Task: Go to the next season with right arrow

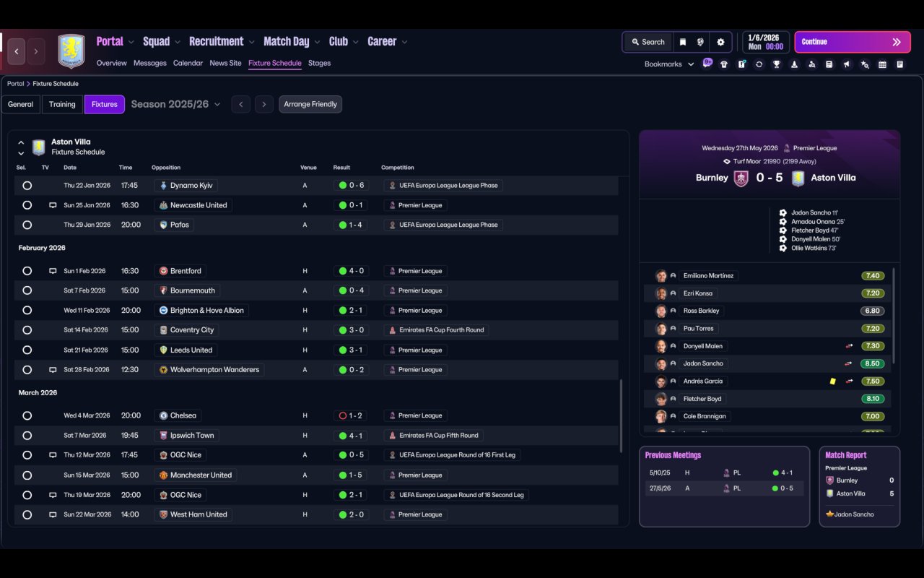Action: 264,105
